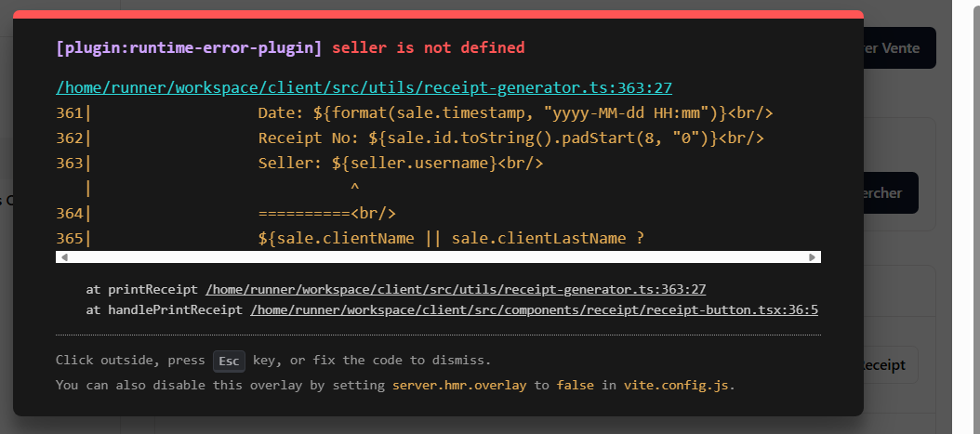Image resolution: width=980 pixels, height=434 pixels.
Task: Click the [plugin:runtime-error-plugin] label
Action: tap(189, 47)
